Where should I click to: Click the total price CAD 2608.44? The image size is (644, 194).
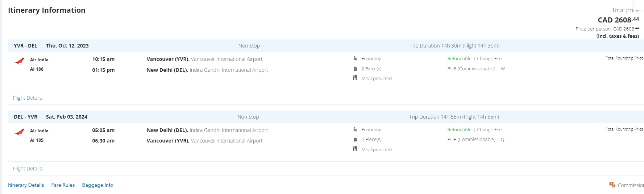pyautogui.click(x=618, y=20)
